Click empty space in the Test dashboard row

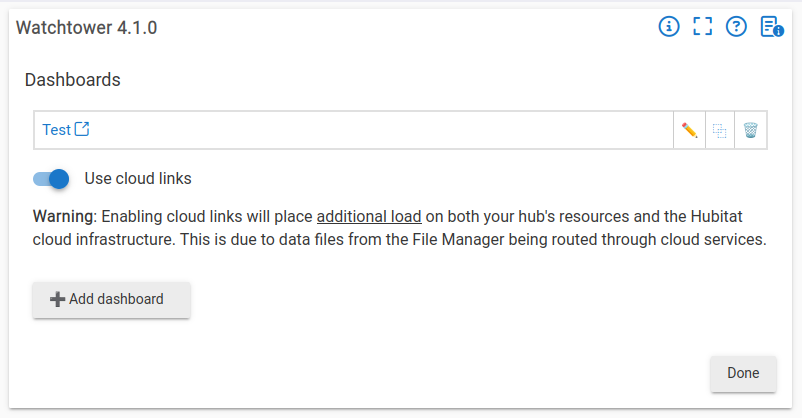coord(380,130)
